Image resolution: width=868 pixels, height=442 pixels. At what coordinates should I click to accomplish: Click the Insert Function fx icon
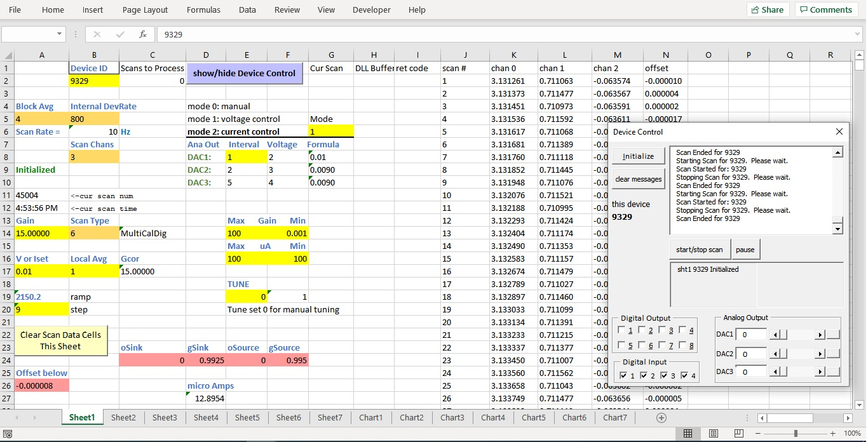point(143,34)
